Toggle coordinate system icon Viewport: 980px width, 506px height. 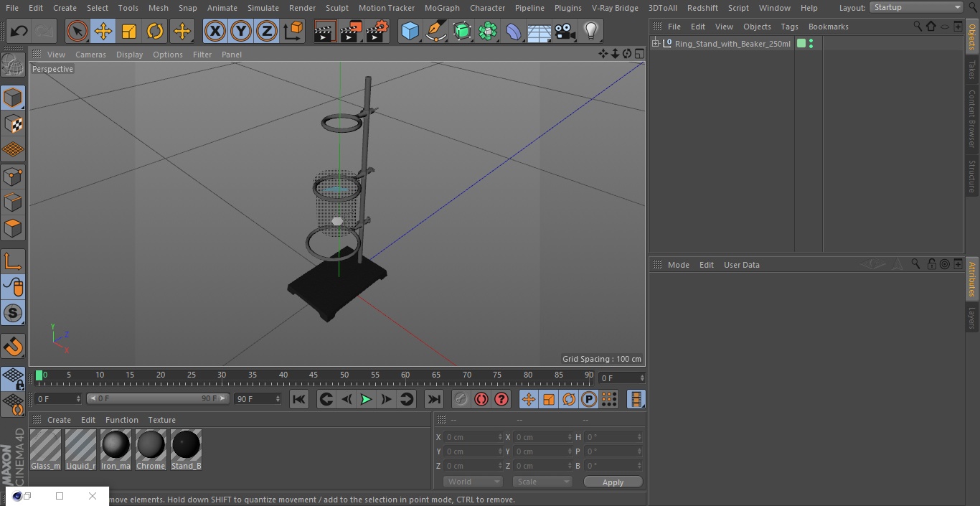(x=293, y=32)
